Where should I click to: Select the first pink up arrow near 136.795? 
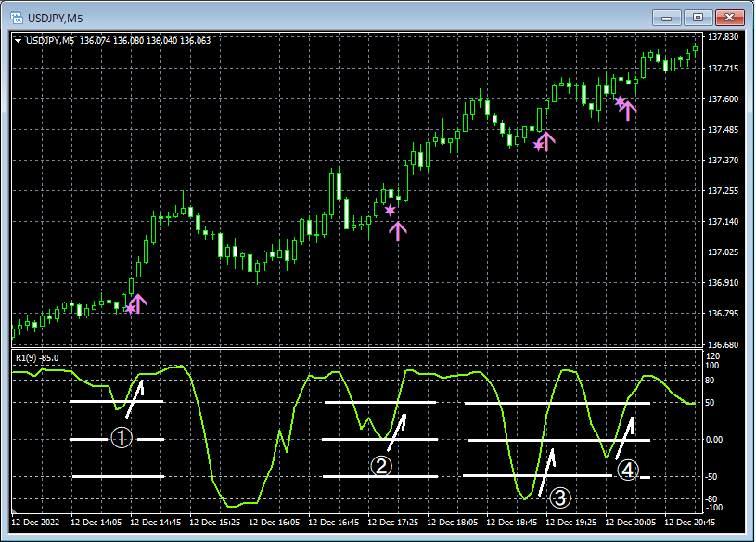(138, 303)
